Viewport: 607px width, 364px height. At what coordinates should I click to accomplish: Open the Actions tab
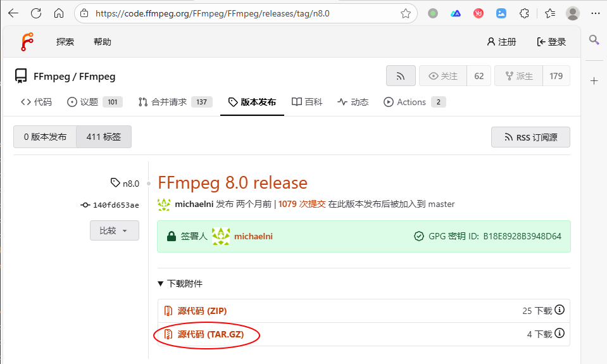415,102
